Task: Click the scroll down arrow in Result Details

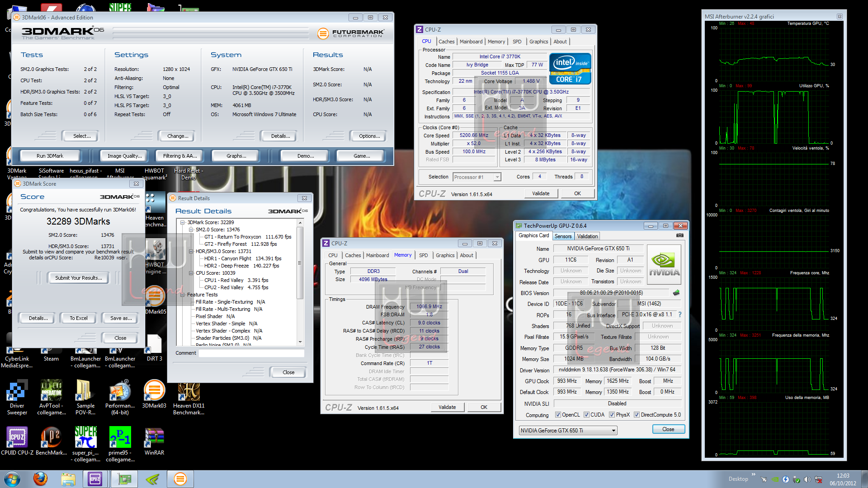Action: (x=300, y=342)
